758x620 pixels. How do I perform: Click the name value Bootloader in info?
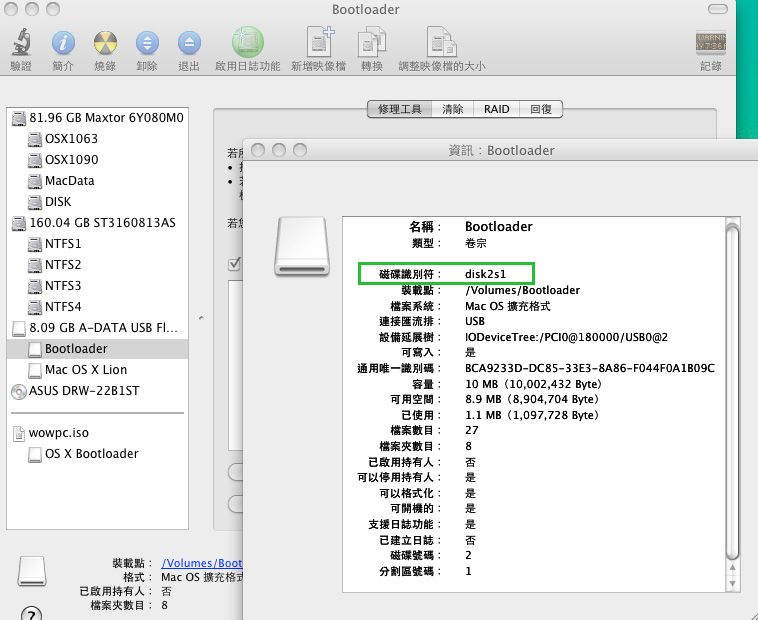(498, 227)
